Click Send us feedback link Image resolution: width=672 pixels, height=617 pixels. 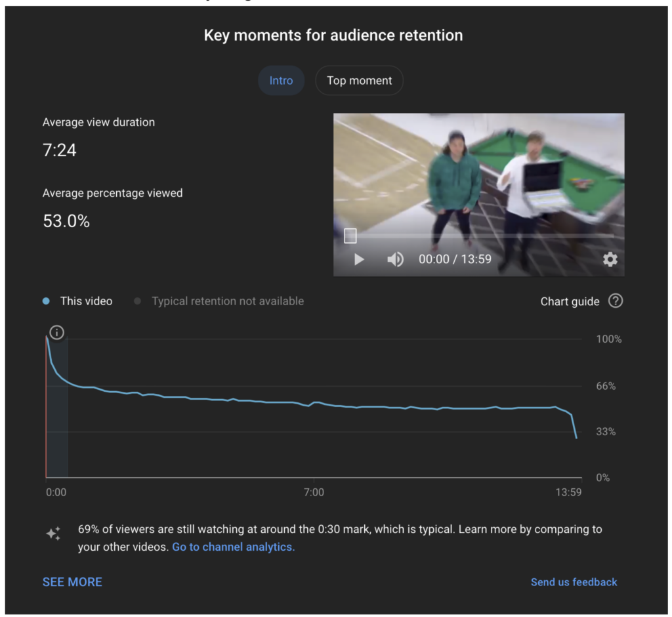574,582
